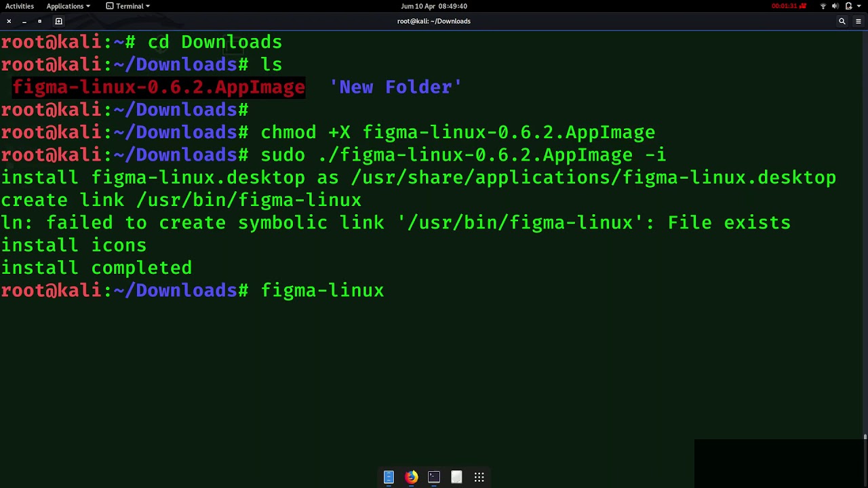Open the Files app in the dock
Image resolution: width=868 pixels, height=488 pixels.
[x=389, y=477]
